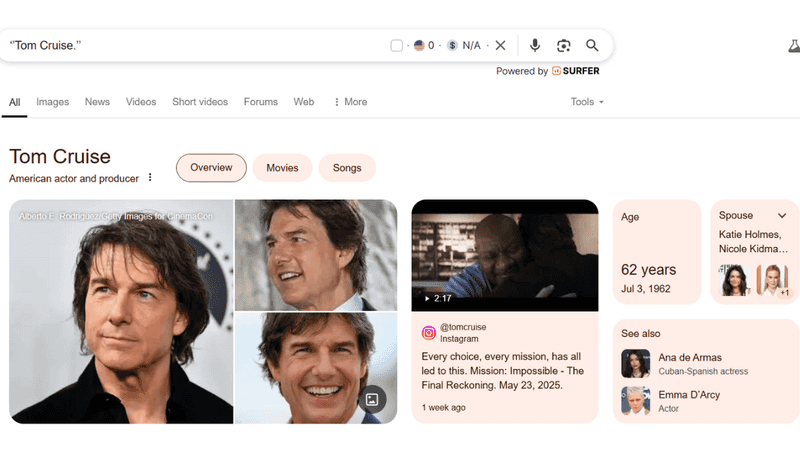Click the magnifying glass search icon

click(592, 45)
